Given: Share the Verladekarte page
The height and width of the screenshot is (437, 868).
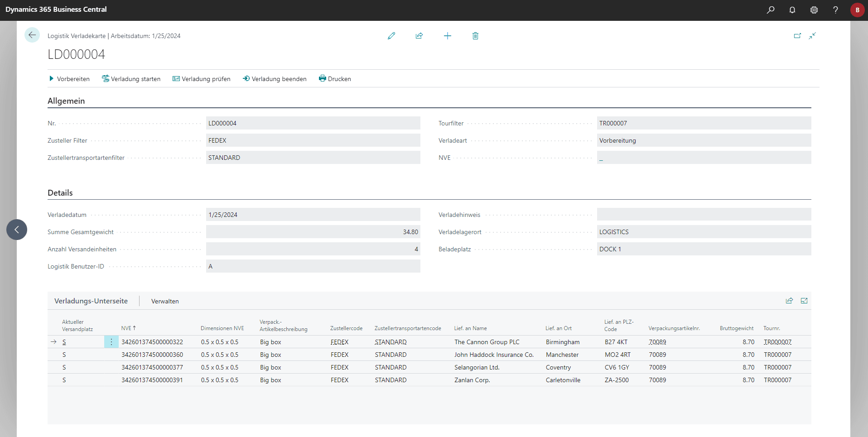Looking at the screenshot, I should [x=419, y=36].
